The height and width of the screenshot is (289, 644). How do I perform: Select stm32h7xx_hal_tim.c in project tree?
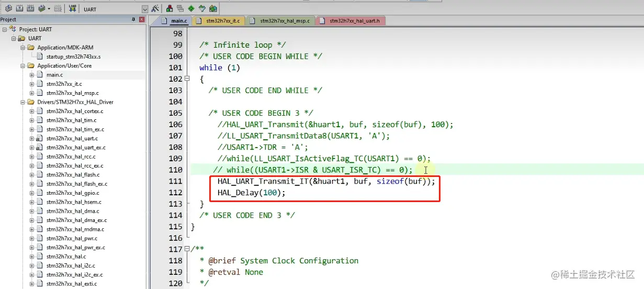[x=71, y=120]
